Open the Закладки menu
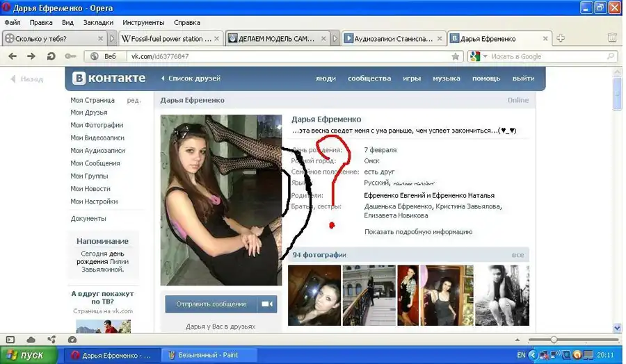 pyautogui.click(x=98, y=22)
